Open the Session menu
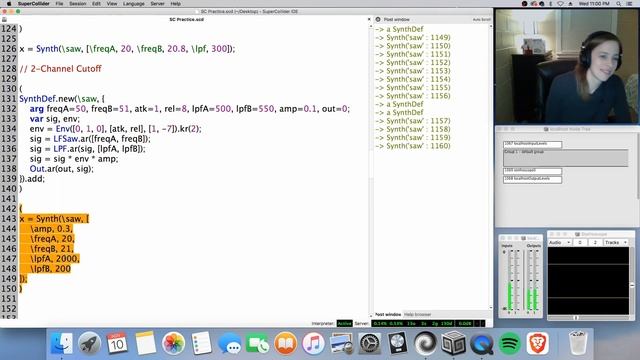This screenshot has width=640, height=360. click(78, 4)
